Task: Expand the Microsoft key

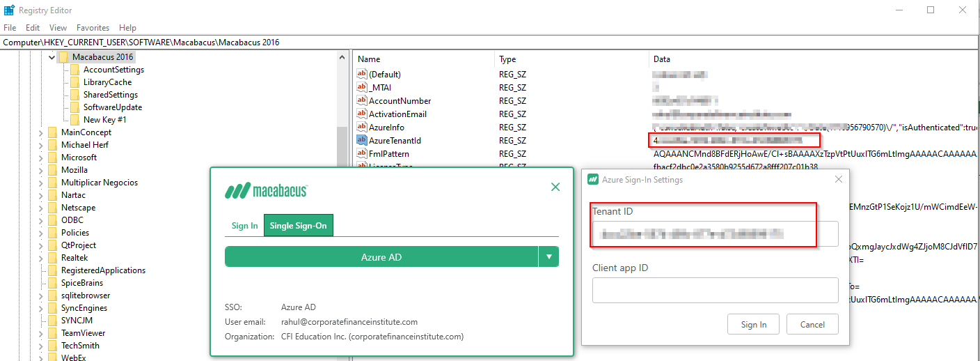Action: point(41,158)
